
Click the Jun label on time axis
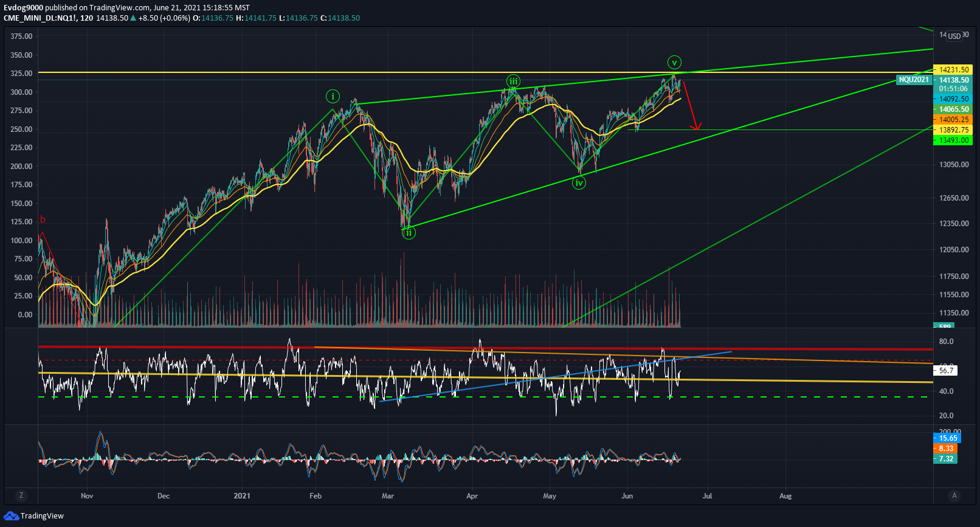click(627, 496)
